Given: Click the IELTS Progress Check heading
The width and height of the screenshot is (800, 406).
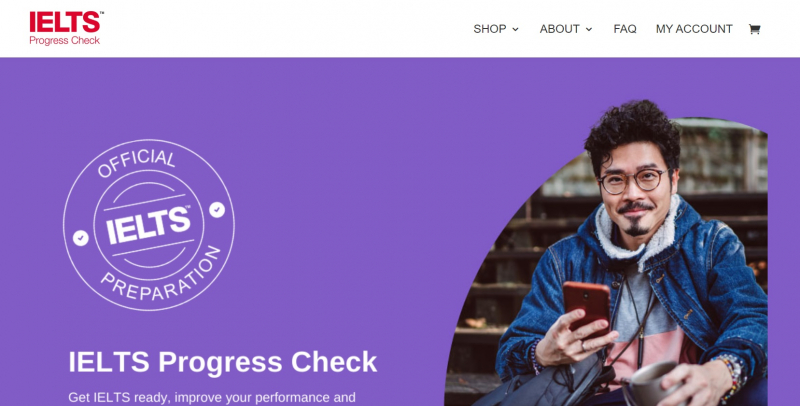Looking at the screenshot, I should (222, 362).
